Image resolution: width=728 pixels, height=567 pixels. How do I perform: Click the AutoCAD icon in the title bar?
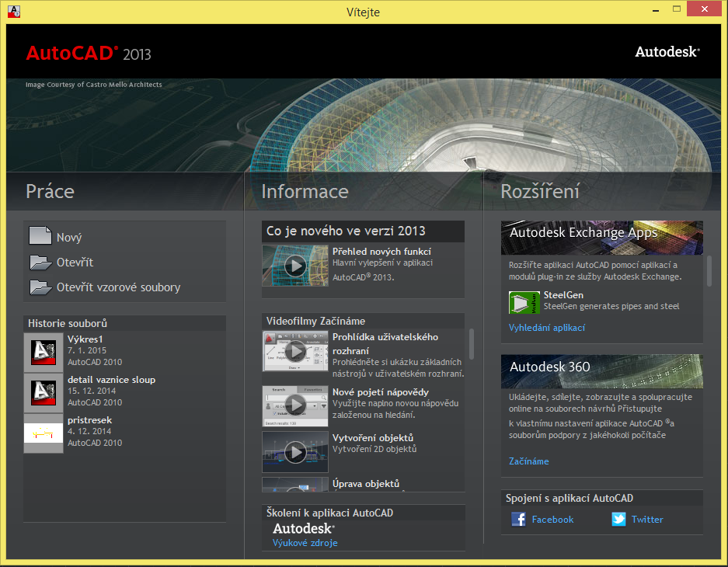(x=14, y=12)
